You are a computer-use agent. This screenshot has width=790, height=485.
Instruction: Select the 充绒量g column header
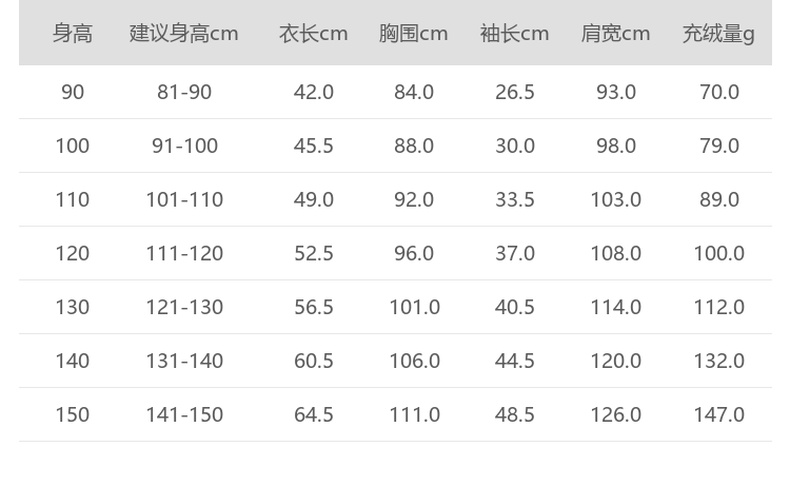tap(718, 34)
